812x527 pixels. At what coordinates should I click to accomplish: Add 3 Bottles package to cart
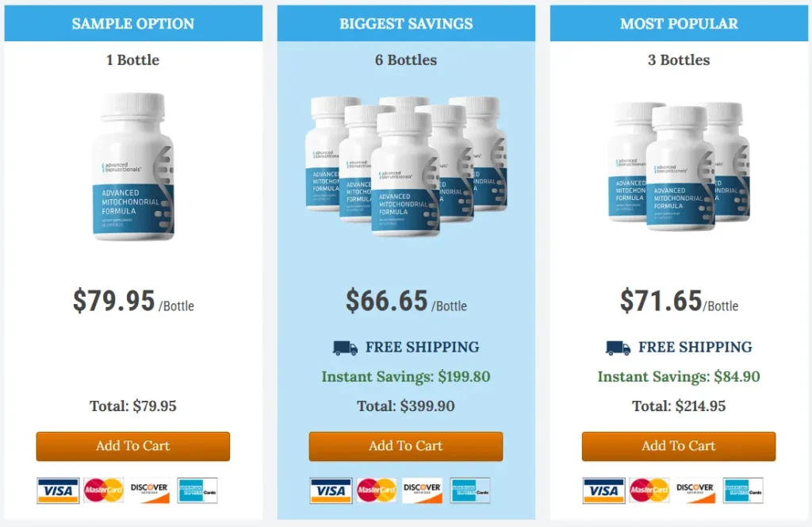679,446
